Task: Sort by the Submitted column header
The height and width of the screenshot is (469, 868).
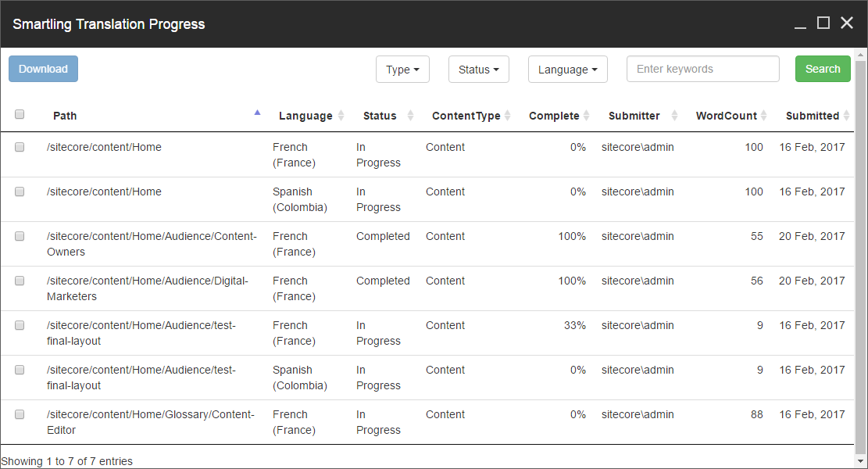Action: 813,116
